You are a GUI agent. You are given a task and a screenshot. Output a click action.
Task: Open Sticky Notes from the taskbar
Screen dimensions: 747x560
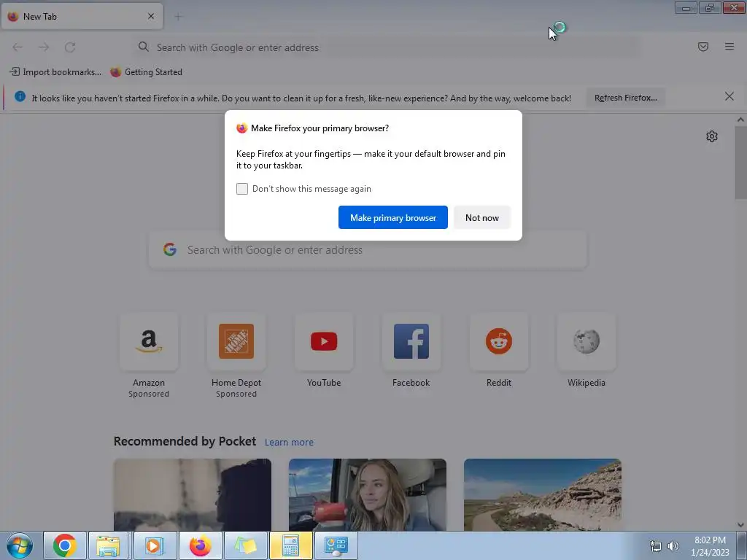[x=245, y=545]
